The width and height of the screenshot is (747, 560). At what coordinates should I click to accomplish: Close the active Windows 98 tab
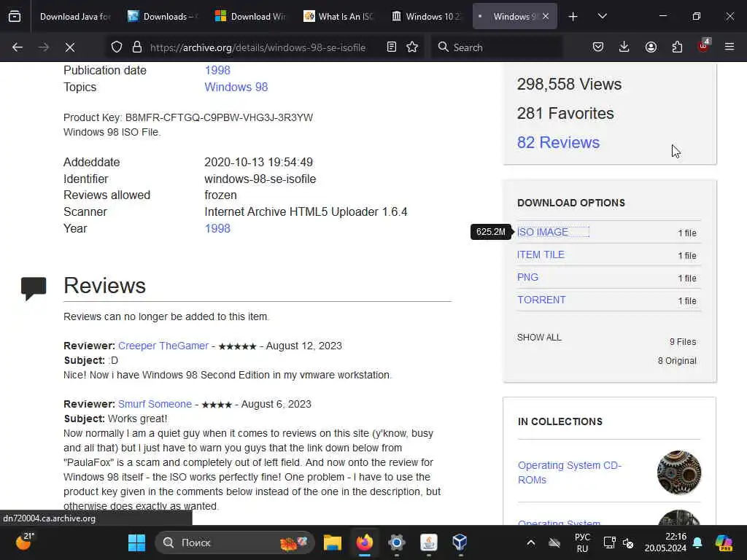point(546,17)
